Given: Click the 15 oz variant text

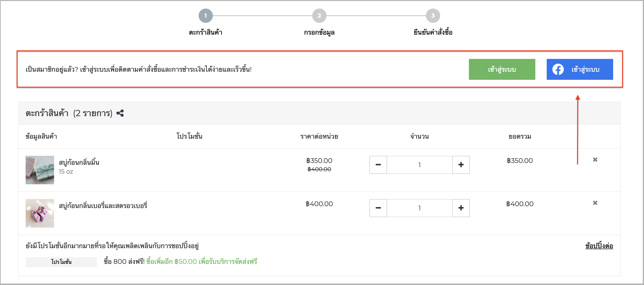Looking at the screenshot, I should point(66,172).
